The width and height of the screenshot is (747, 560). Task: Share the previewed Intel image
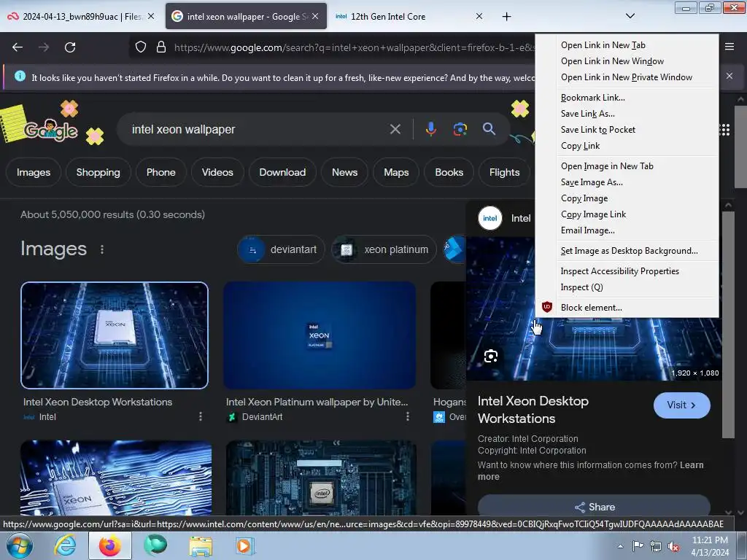tap(594, 507)
